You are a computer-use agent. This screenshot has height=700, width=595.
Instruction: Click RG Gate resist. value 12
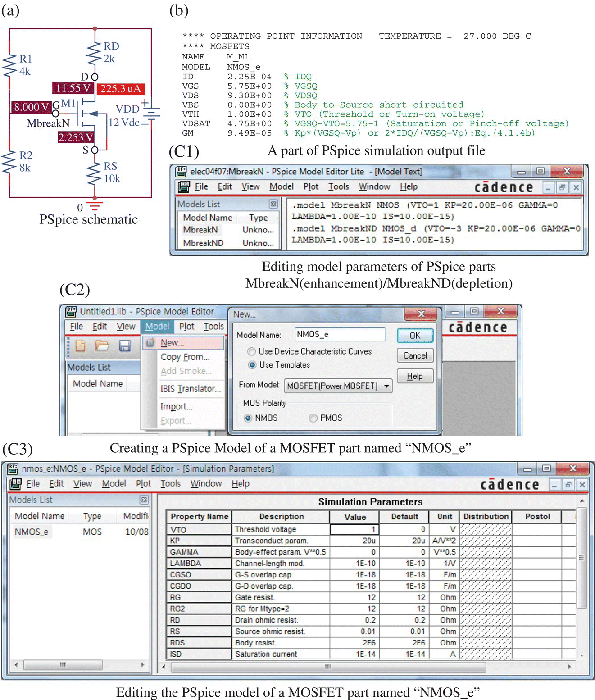click(355, 597)
